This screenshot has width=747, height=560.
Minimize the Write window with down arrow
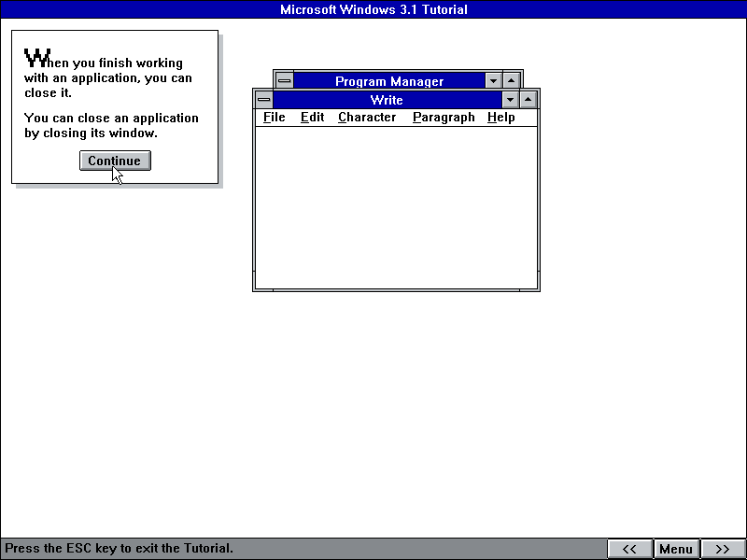[510, 100]
